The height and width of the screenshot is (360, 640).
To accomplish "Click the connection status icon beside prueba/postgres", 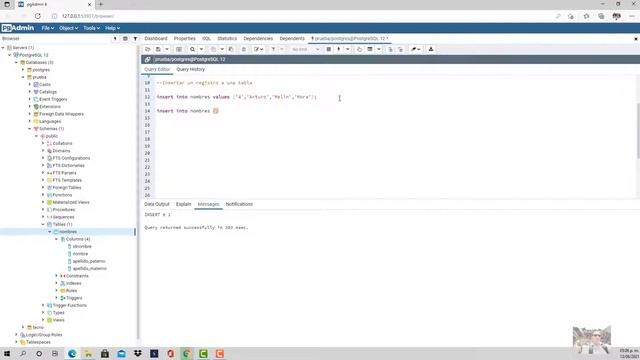I will tap(147, 60).
